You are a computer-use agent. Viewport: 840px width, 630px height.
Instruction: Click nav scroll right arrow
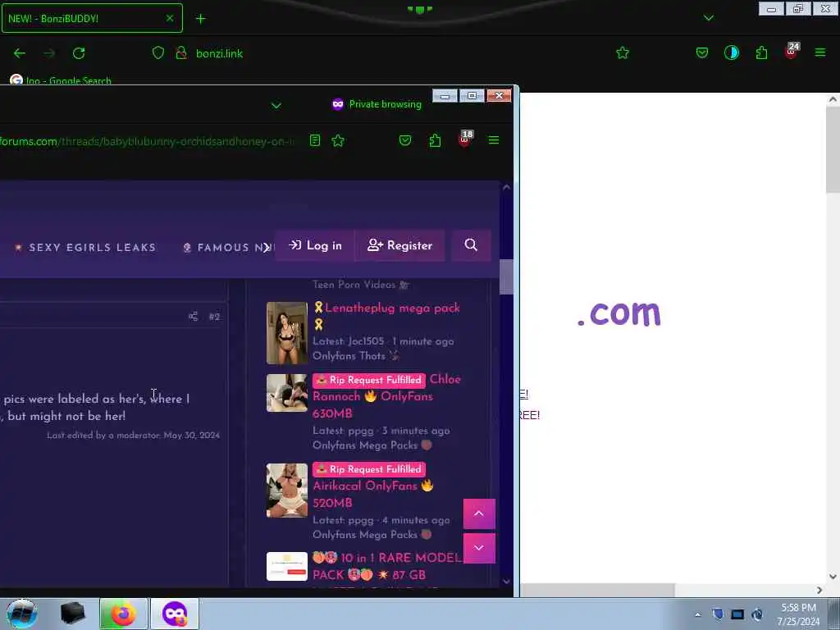267,247
